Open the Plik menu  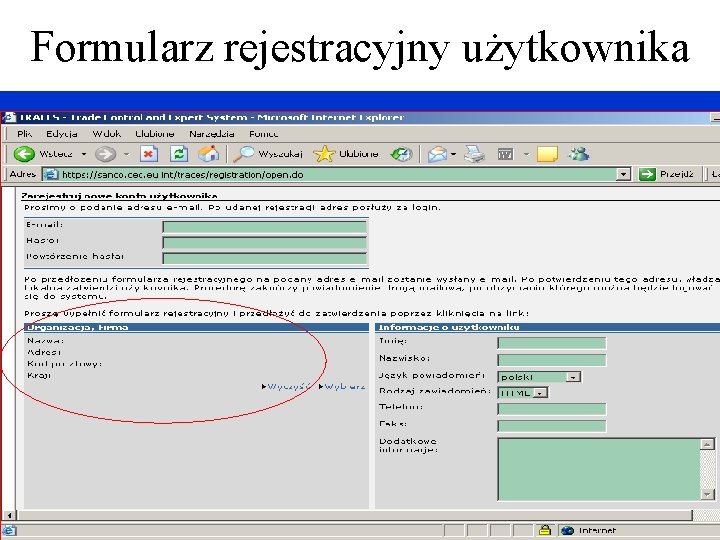24,134
